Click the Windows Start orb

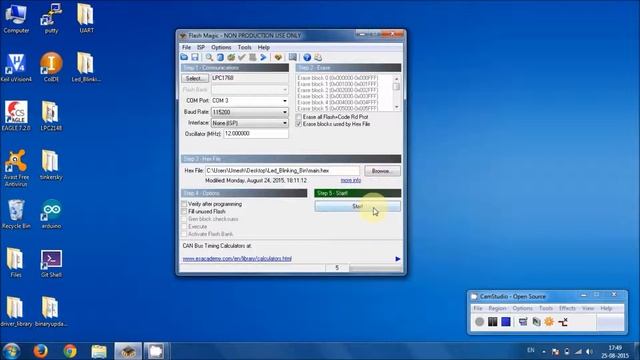coord(11,351)
